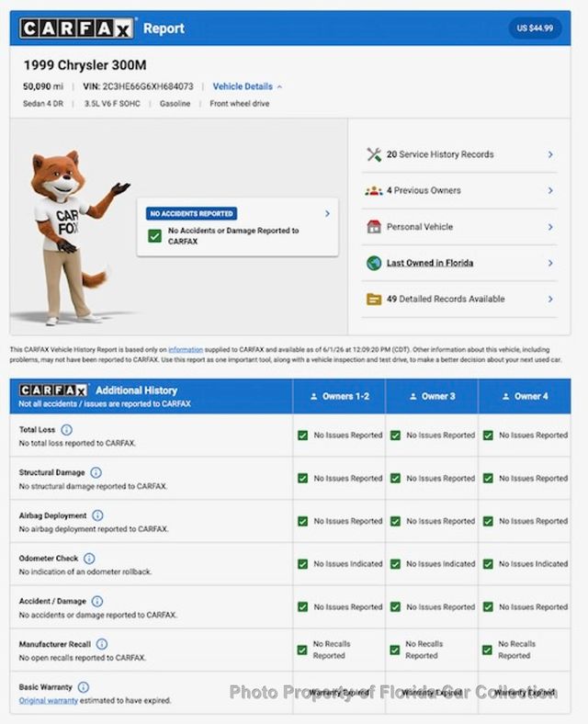Click the 50,090 mi mileage text
The height and width of the screenshot is (724, 588).
point(43,86)
